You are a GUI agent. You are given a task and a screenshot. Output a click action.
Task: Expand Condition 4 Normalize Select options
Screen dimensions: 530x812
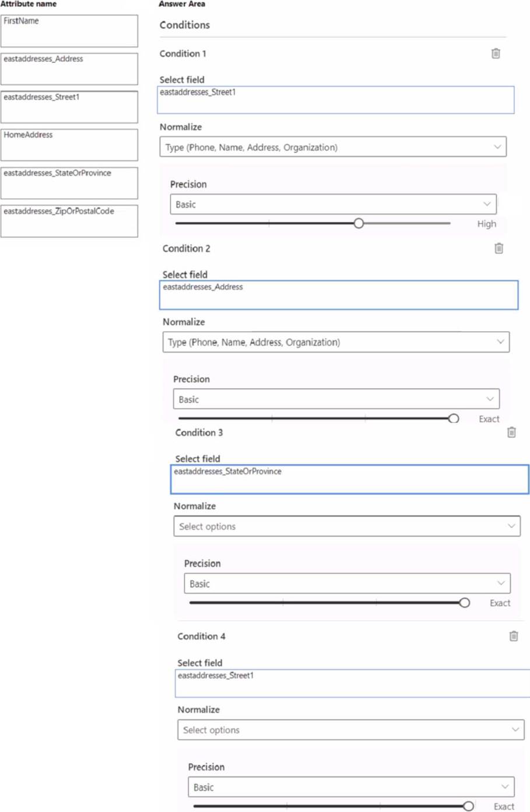350,730
